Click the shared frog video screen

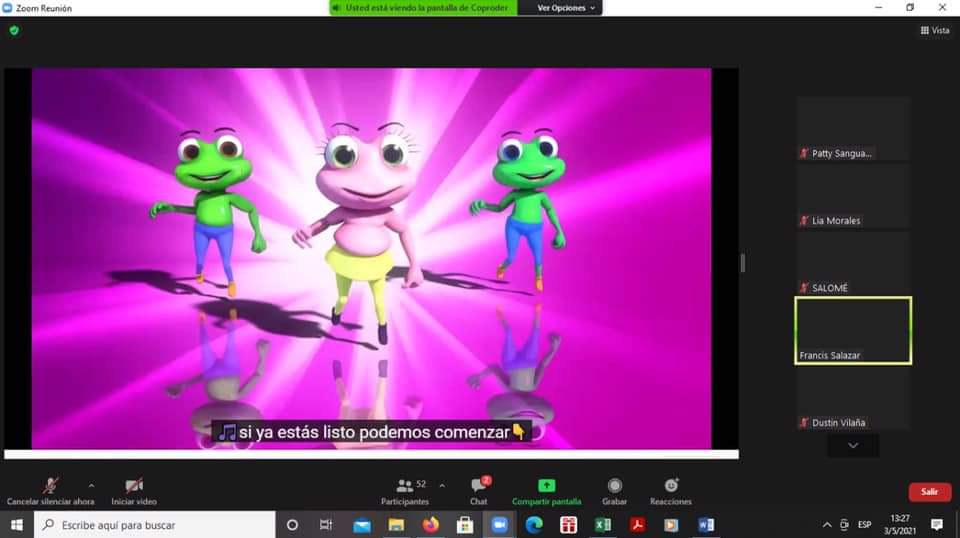coord(372,258)
